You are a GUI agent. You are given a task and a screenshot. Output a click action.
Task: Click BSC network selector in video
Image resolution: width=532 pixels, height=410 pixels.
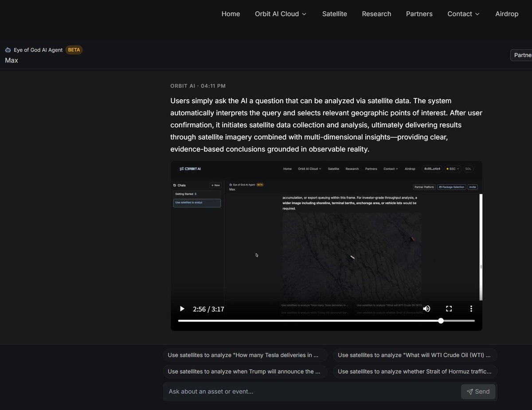453,169
